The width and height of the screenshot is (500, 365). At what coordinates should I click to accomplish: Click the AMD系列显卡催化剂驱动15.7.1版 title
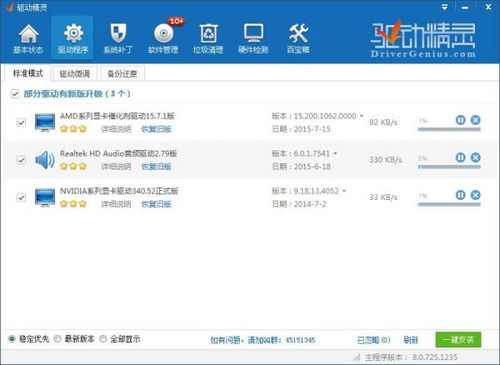(x=117, y=116)
